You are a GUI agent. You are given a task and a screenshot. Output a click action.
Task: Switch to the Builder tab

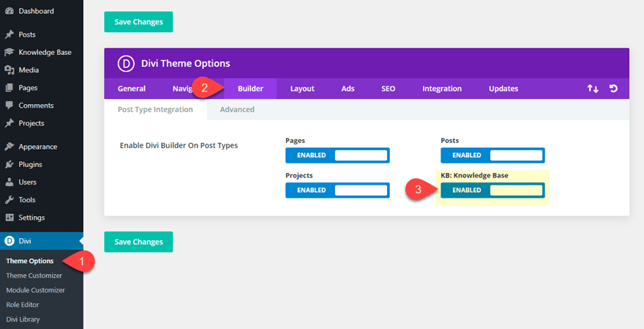[250, 89]
